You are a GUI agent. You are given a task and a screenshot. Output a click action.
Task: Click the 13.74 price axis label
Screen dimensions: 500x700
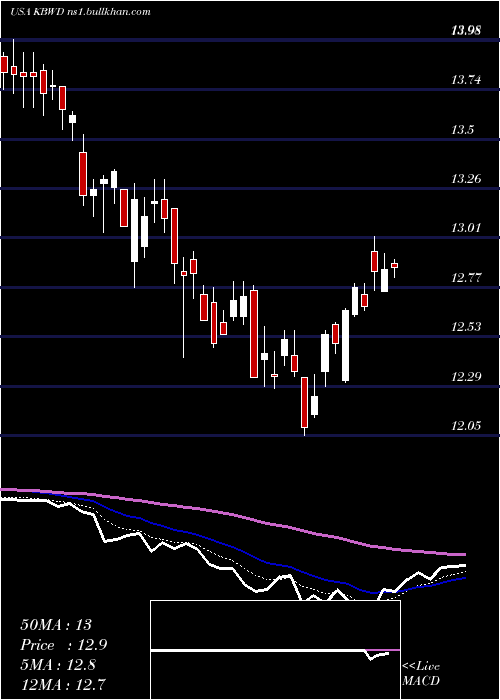tap(466, 80)
